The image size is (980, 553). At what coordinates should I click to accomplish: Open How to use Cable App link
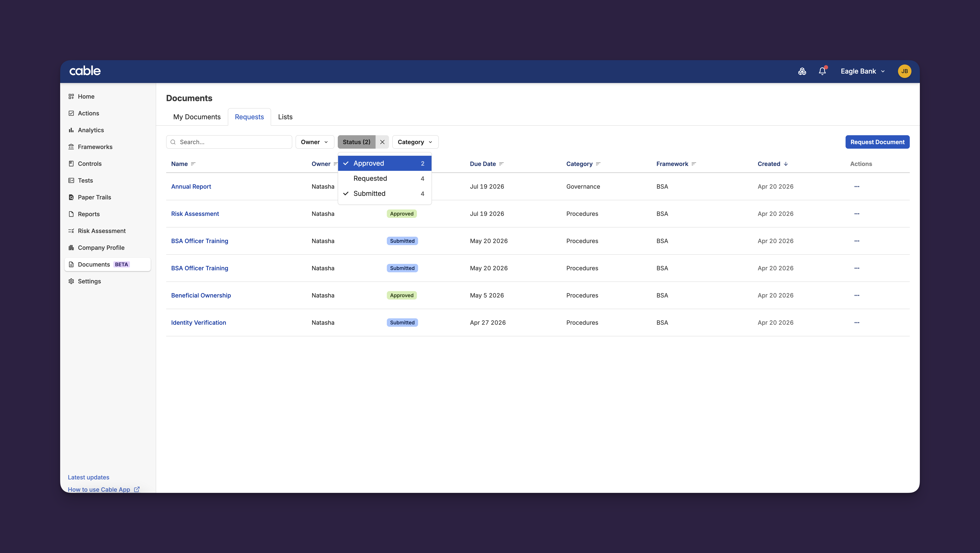point(99,489)
